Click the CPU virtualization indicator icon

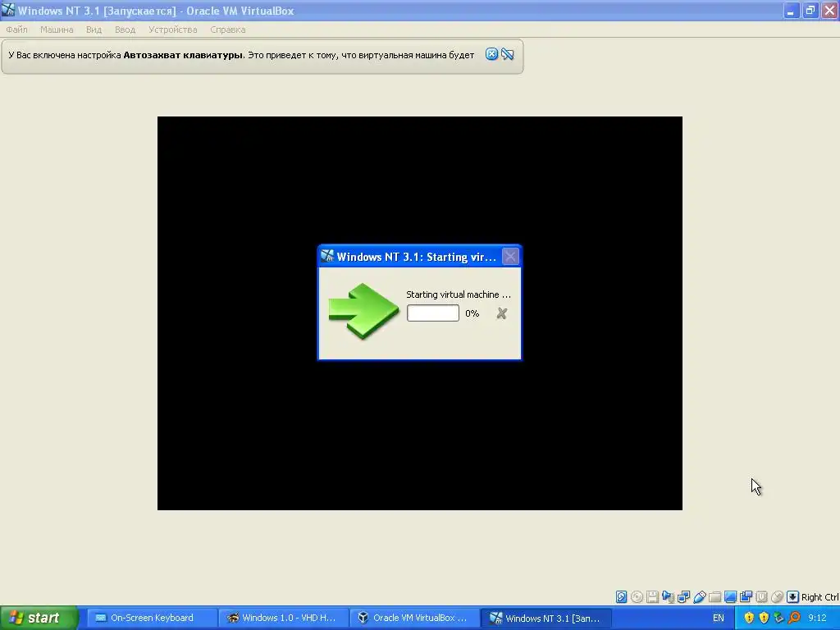coord(761,597)
